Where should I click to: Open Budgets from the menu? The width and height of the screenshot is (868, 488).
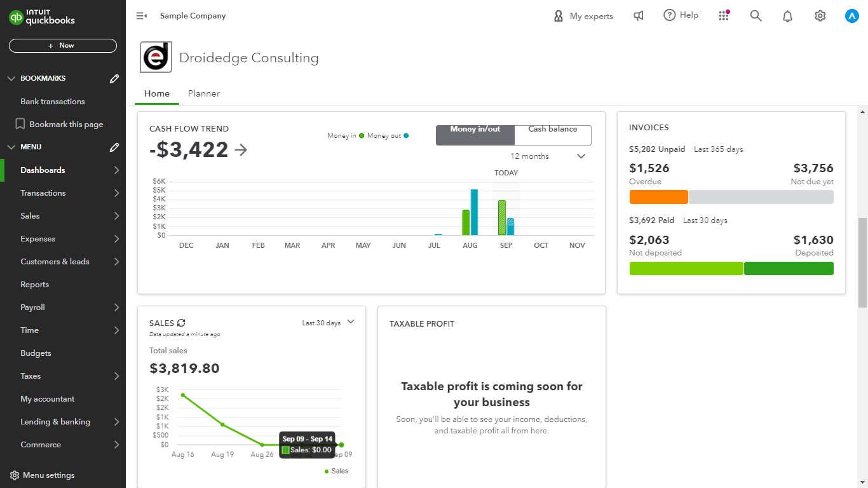click(36, 353)
